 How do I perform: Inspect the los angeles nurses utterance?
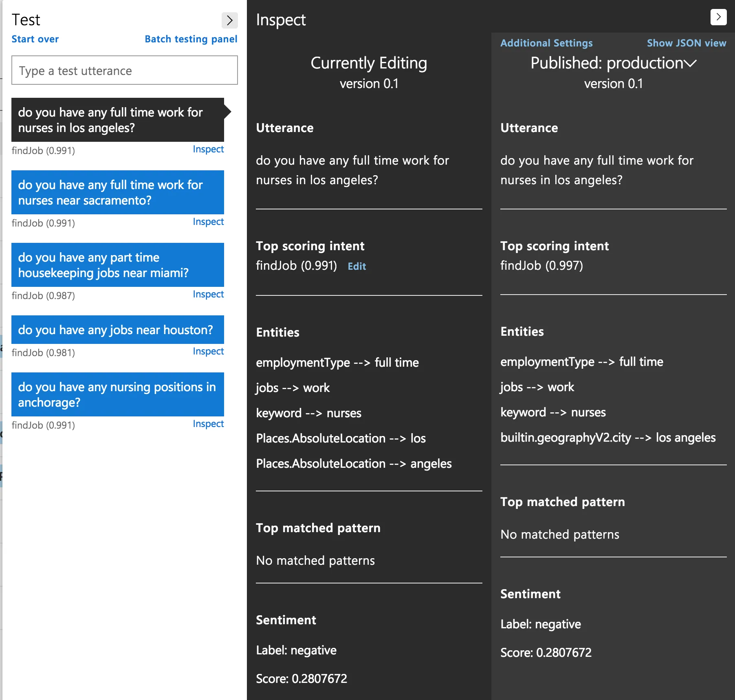tap(208, 149)
